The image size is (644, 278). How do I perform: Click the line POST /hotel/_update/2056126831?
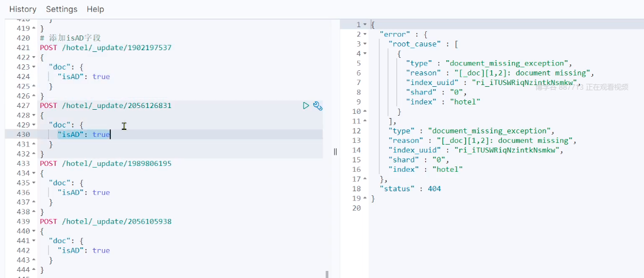(106, 106)
